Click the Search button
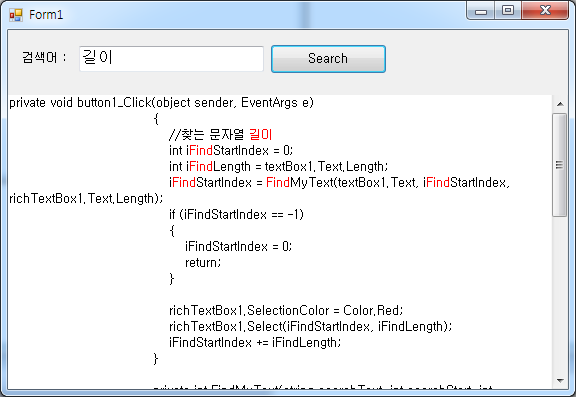This screenshot has height=397, width=576. click(328, 59)
